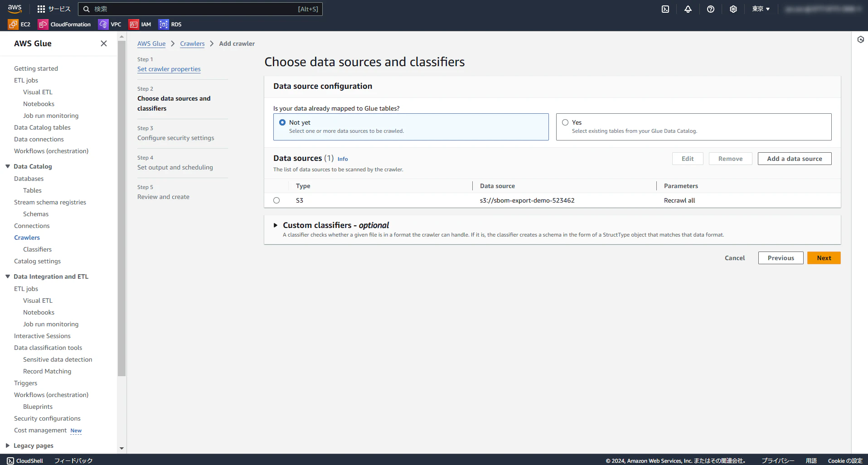Open CloudShell from the footer
868x465 pixels.
25,460
